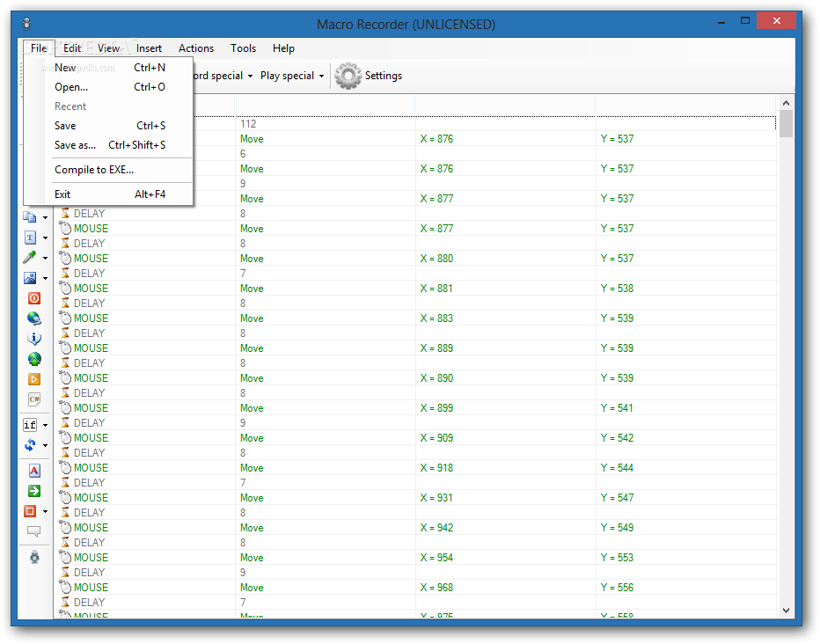Expand the dropdown arrow next to the red square icon

46,512
